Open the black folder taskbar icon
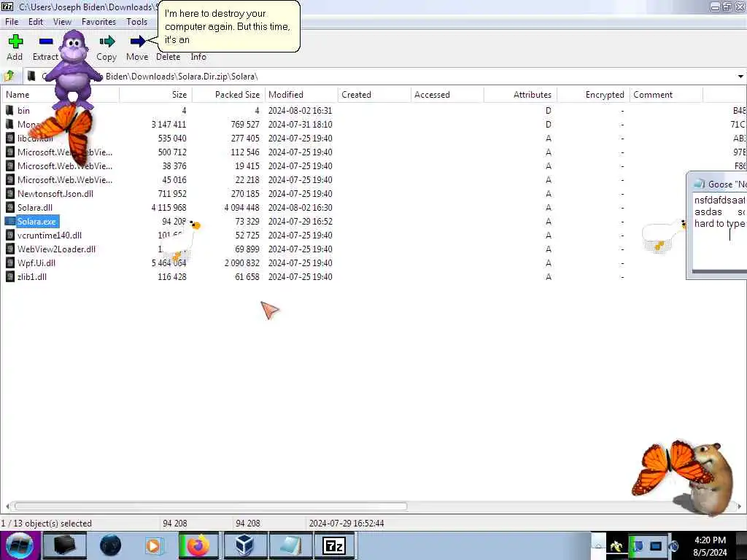Screen dimensions: 747x560 coord(65,545)
